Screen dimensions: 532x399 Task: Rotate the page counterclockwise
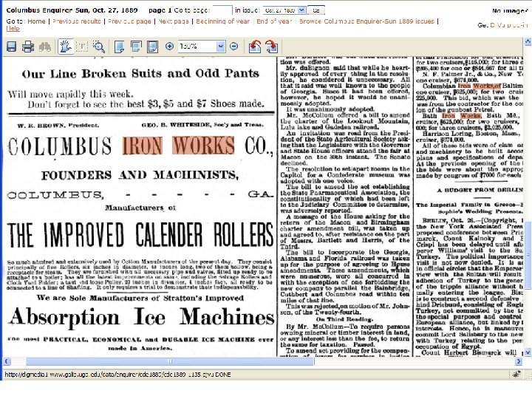pos(255,47)
